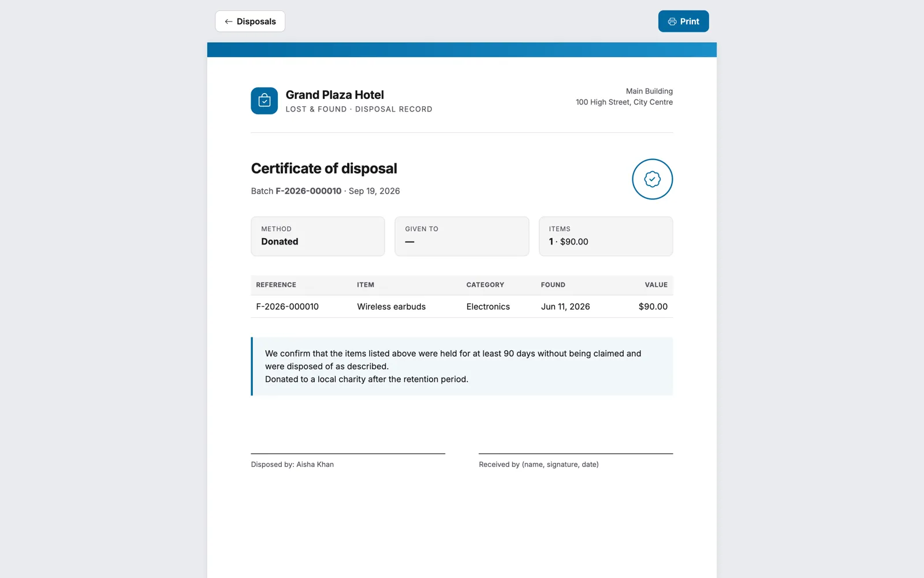Select the Grand Plaza Hotel heading
The height and width of the screenshot is (578, 924).
[334, 95]
